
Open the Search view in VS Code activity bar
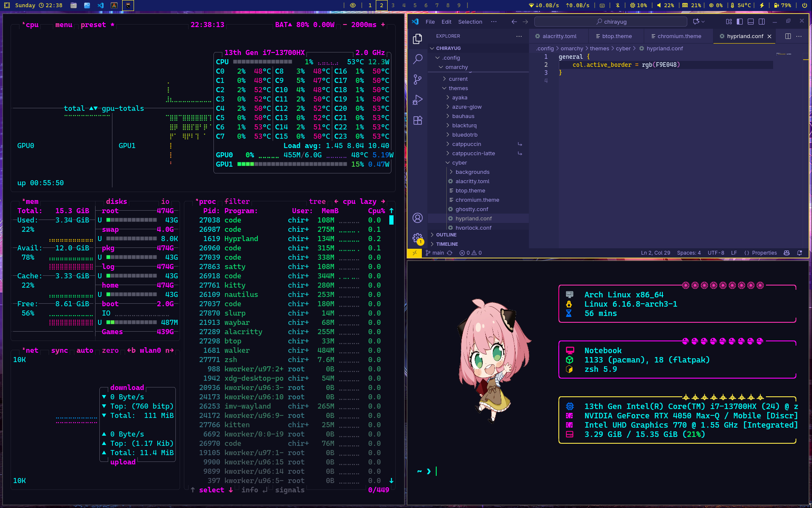pos(418,59)
